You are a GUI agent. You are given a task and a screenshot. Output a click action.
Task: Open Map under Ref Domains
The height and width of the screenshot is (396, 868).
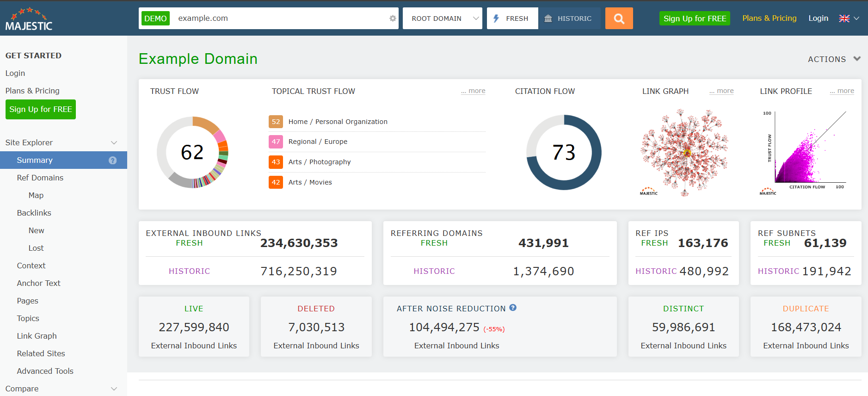pyautogui.click(x=36, y=195)
